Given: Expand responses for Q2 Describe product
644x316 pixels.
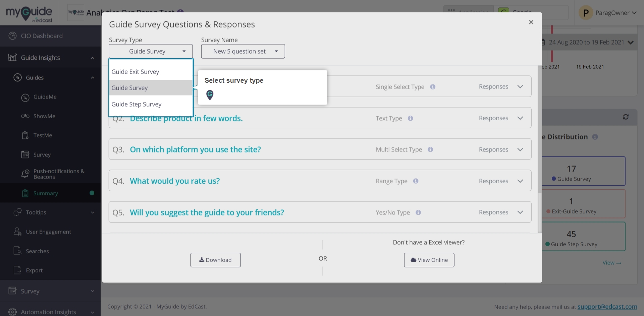Looking at the screenshot, I should (x=520, y=118).
